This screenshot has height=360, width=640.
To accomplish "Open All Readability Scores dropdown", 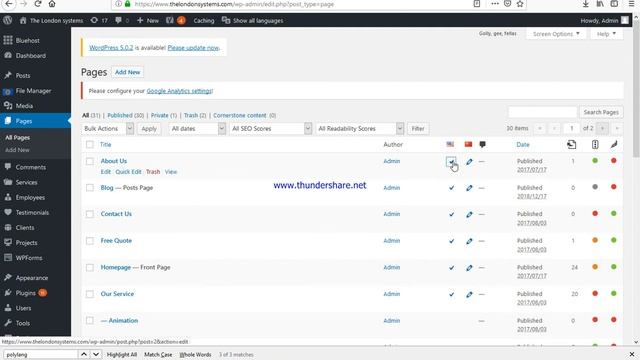I will (360, 129).
